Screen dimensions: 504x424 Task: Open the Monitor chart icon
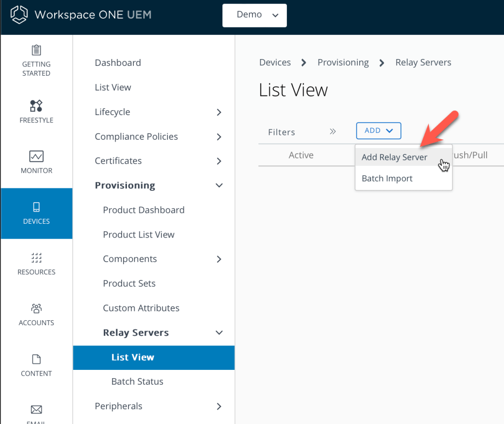point(36,156)
